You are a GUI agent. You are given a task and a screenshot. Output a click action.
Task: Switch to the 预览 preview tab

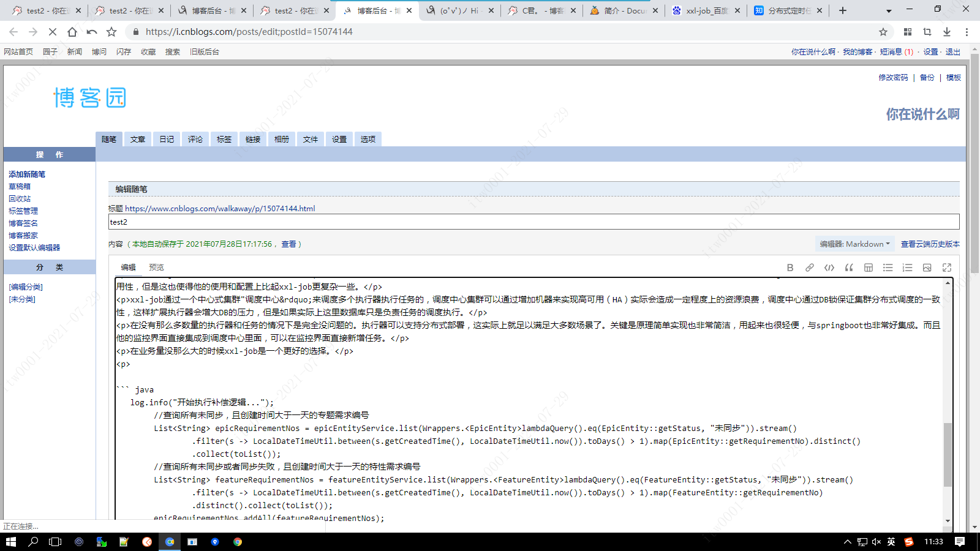point(156,268)
